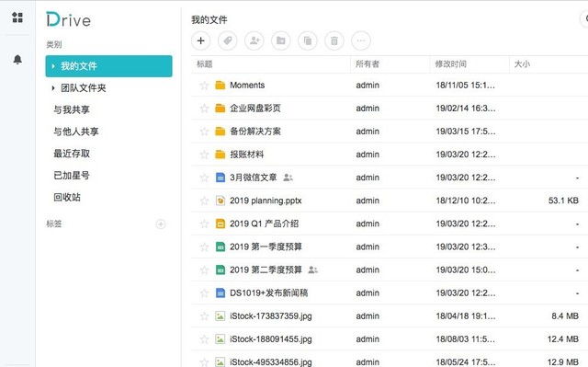Click size value 53.1 KB
This screenshot has height=367, width=588.
coord(563,201)
